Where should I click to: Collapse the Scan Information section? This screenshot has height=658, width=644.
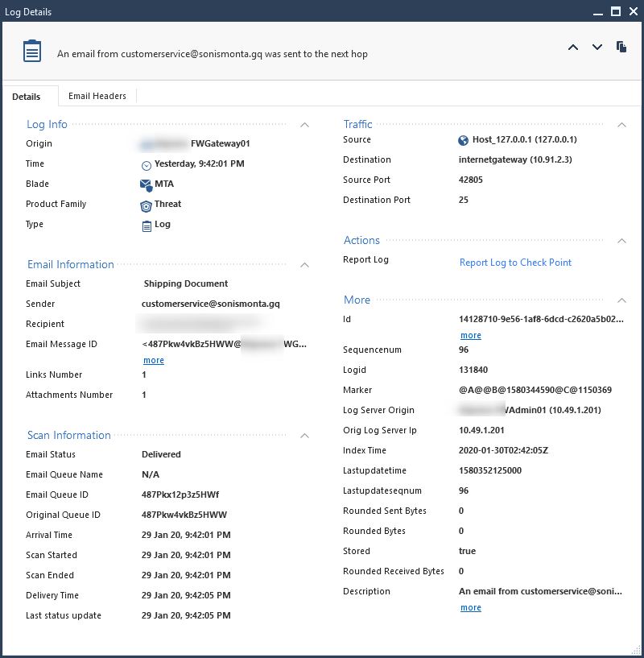[x=304, y=436]
